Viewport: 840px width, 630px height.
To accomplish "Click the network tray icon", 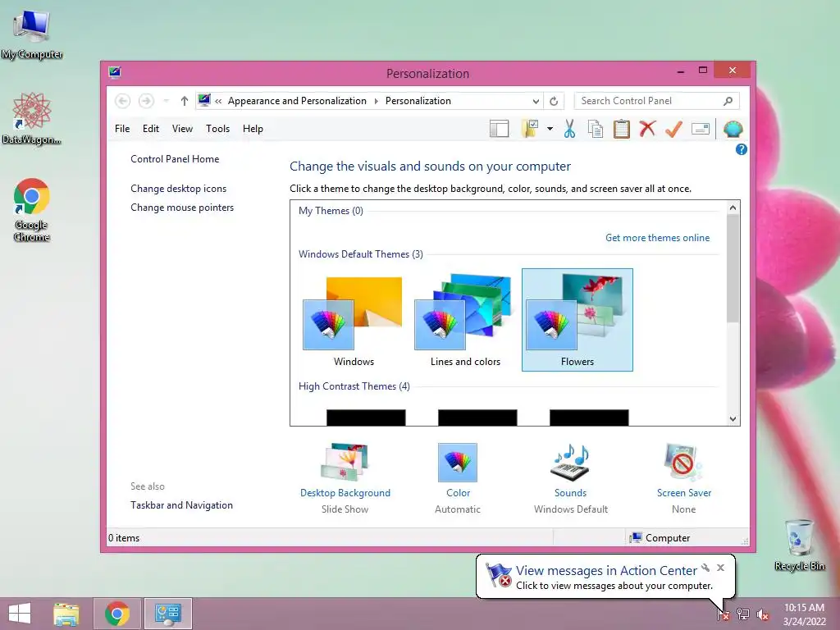I will 743,614.
